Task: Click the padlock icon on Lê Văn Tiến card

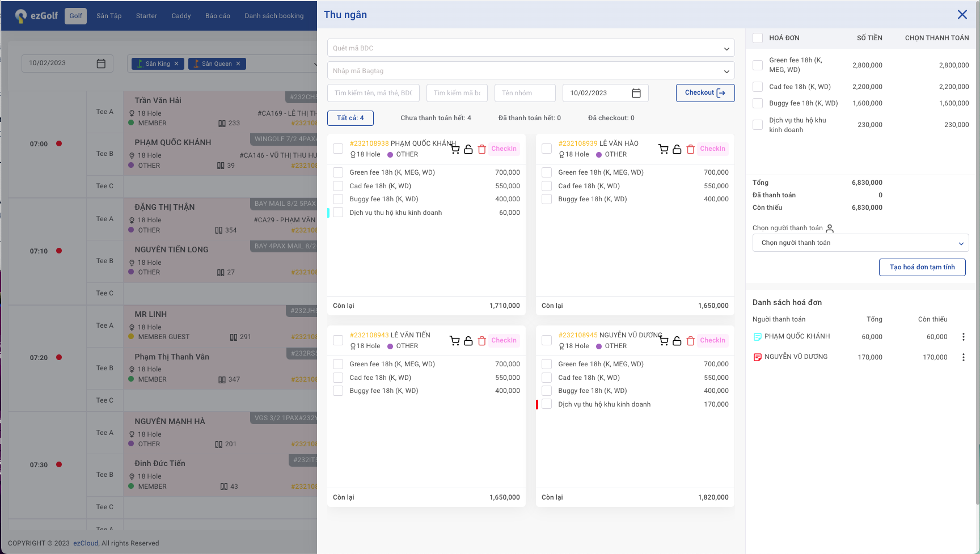Action: tap(468, 341)
